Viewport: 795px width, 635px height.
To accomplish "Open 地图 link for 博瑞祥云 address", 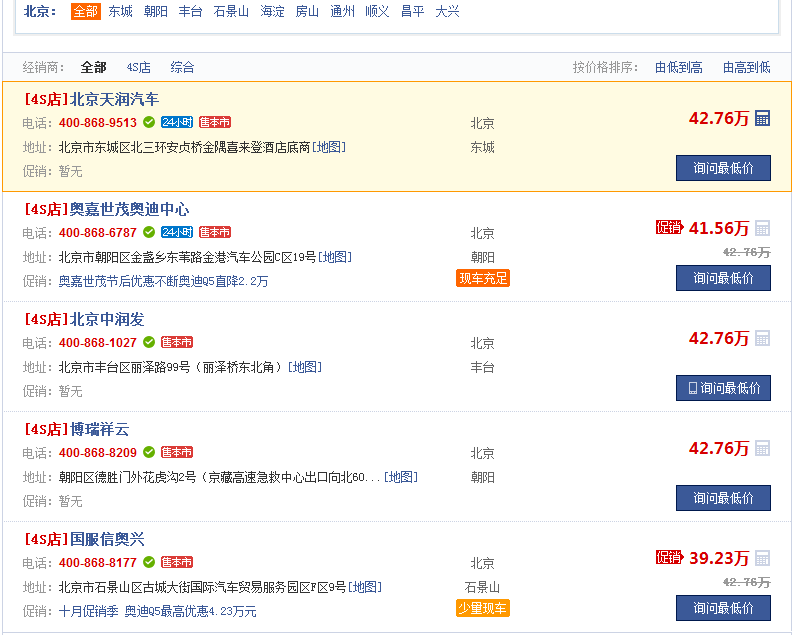I will [401, 477].
